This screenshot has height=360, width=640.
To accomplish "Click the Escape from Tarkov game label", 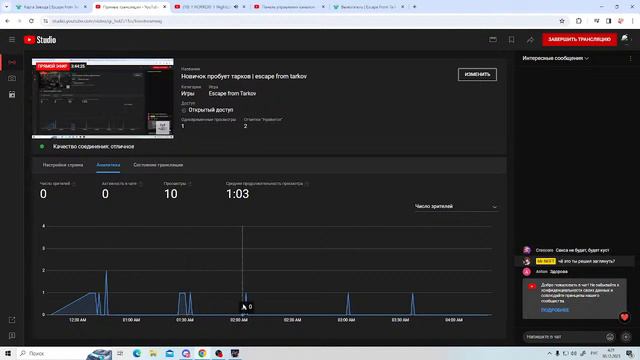I will pos(232,93).
